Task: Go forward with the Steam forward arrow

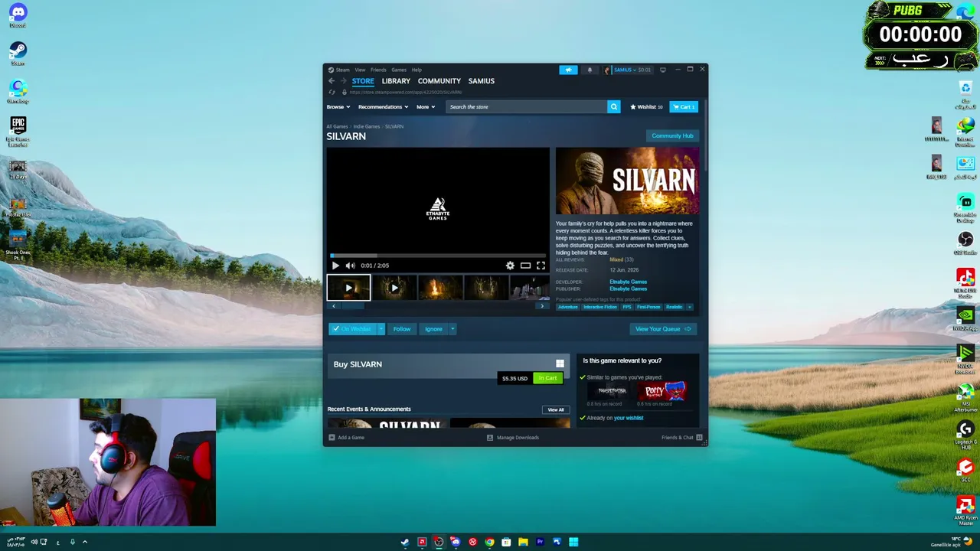Action: 343,81
